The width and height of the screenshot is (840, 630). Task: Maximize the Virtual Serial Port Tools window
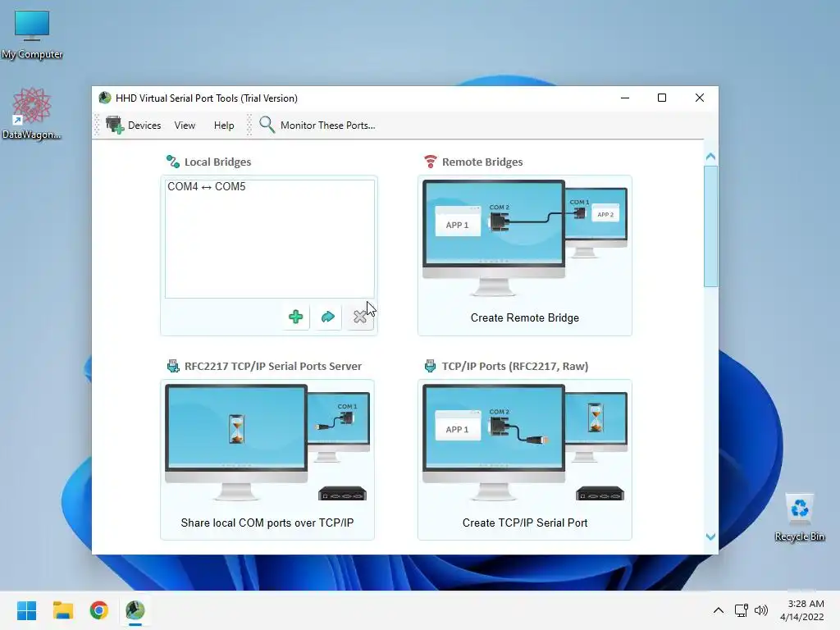tap(662, 98)
